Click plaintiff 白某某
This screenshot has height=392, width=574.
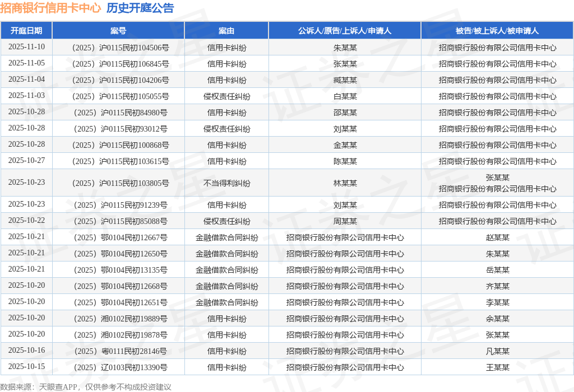click(345, 96)
